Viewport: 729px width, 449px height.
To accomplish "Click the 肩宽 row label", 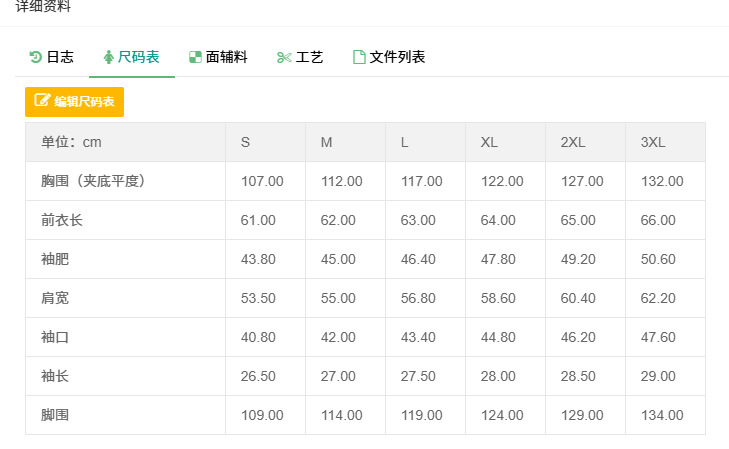I will (x=55, y=298).
